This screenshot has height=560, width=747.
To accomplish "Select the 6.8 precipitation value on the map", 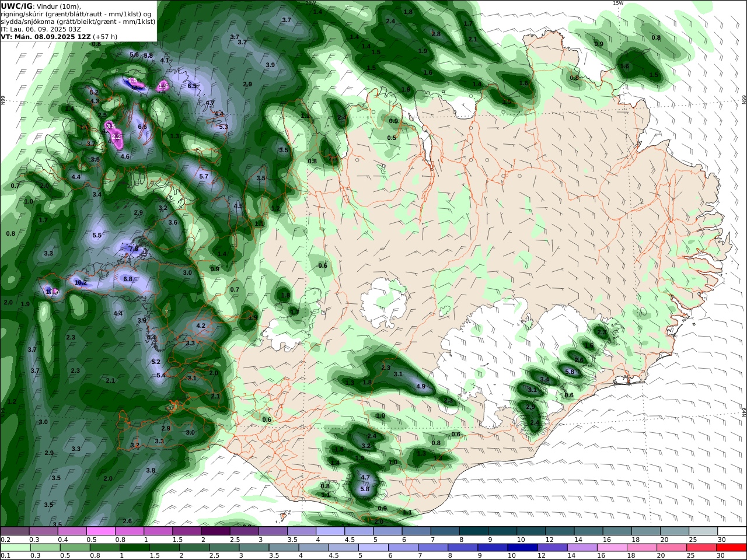I will coord(128,279).
